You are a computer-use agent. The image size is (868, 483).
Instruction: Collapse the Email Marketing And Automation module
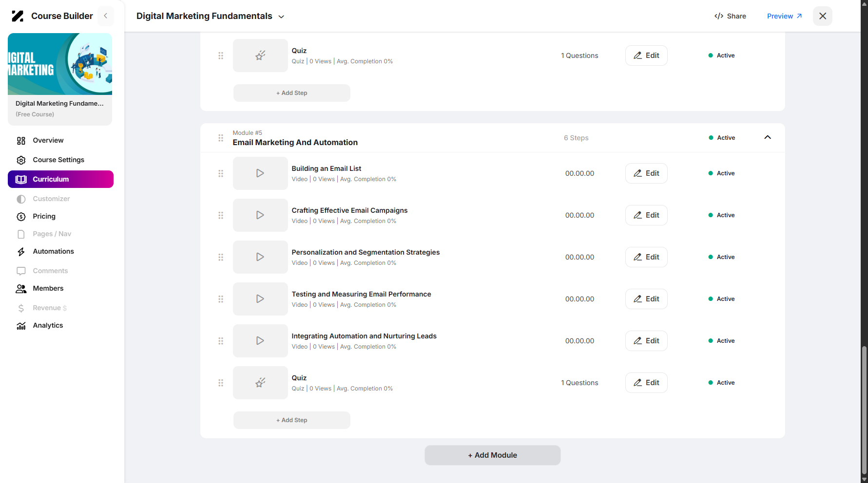pos(768,137)
